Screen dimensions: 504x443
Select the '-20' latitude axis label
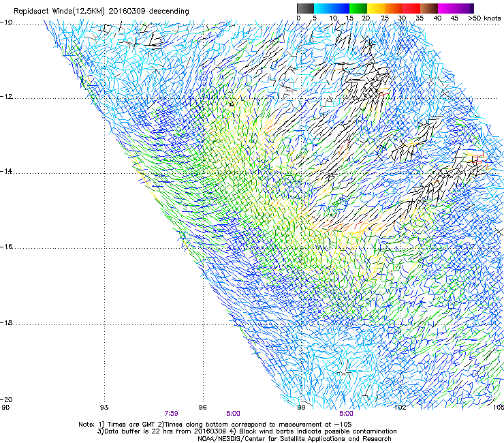point(6,399)
